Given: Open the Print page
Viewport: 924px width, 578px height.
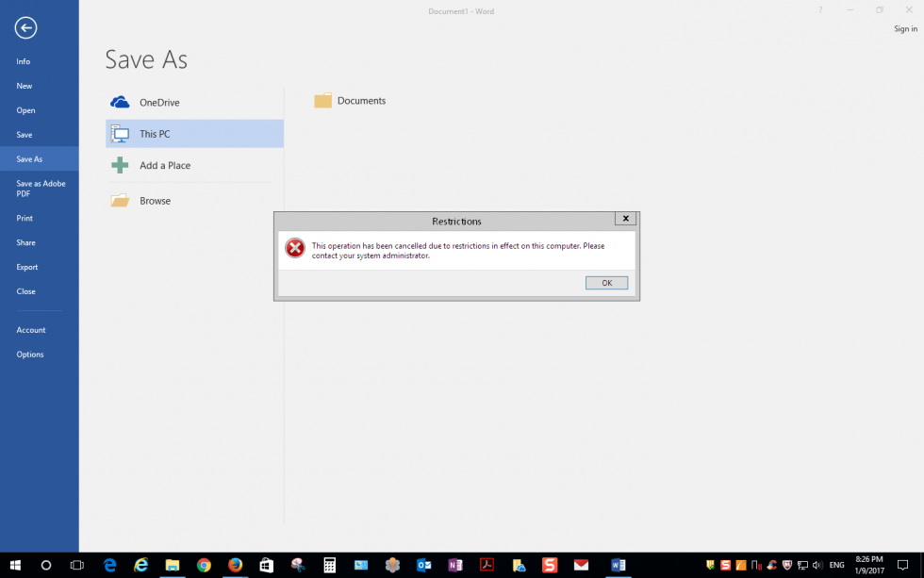Looking at the screenshot, I should click(25, 218).
